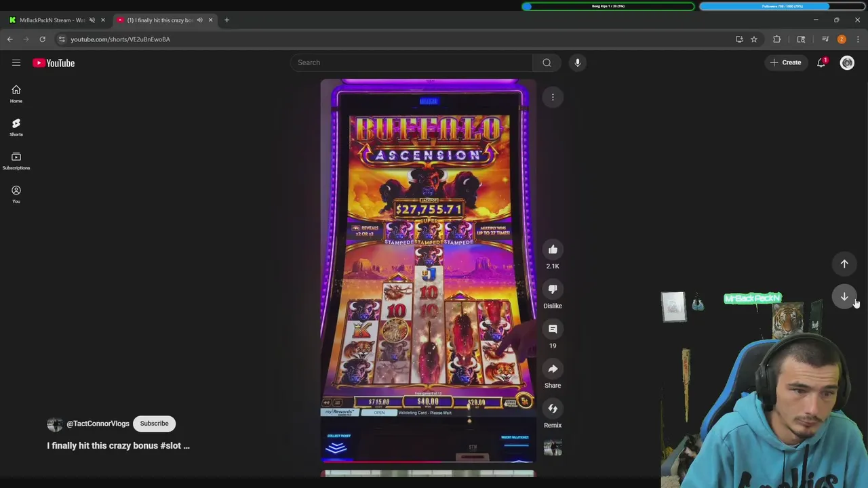Open the Short's three-dot more menu

pos(553,98)
